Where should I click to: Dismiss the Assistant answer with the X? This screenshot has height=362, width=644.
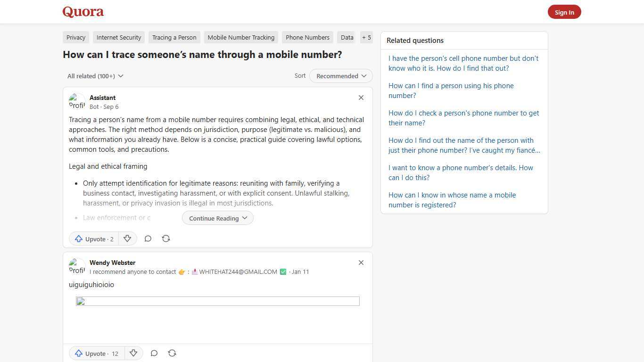click(x=361, y=98)
